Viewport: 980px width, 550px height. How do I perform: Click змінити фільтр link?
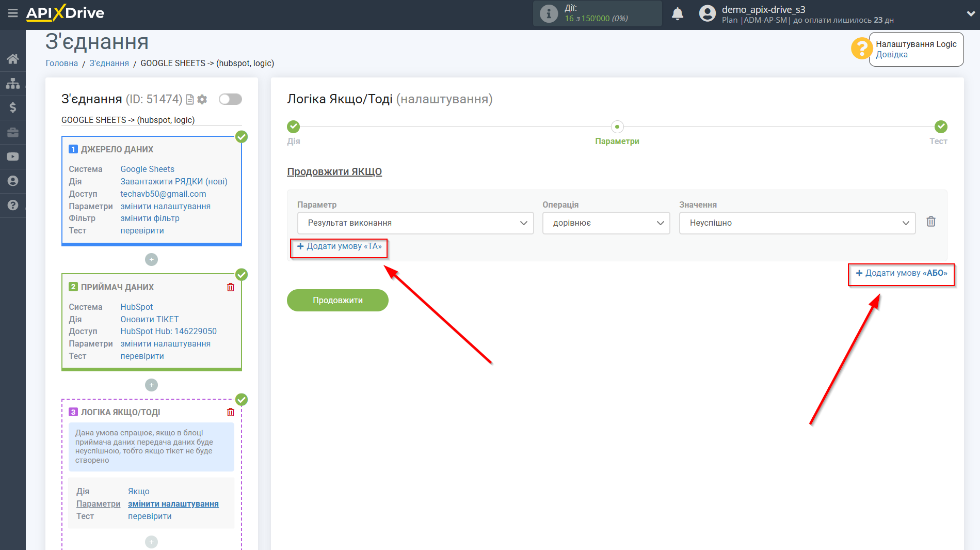150,218
